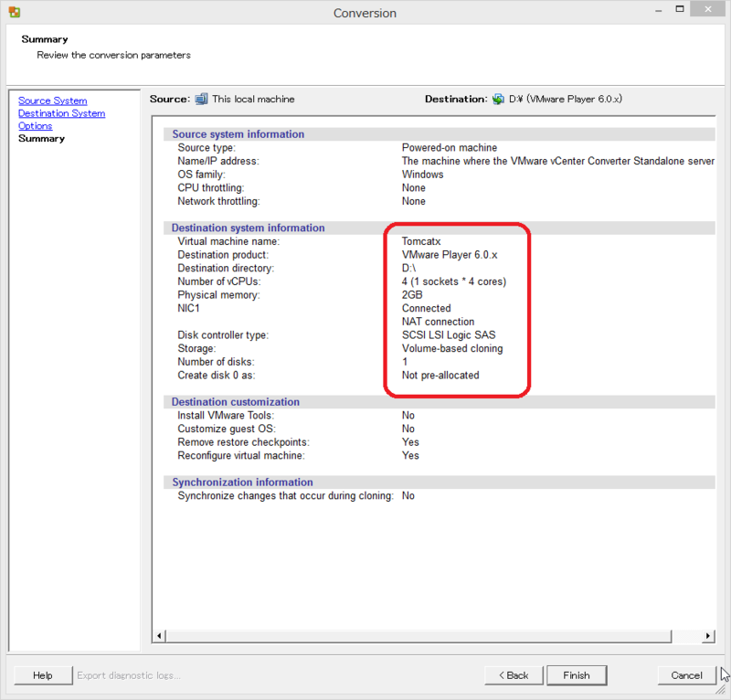Go to the Options step

[35, 126]
